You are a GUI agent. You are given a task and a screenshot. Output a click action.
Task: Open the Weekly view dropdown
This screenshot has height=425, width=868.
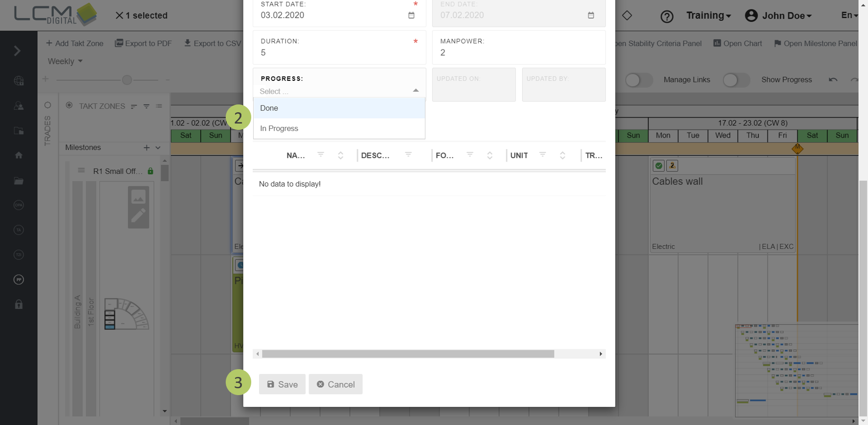(65, 61)
